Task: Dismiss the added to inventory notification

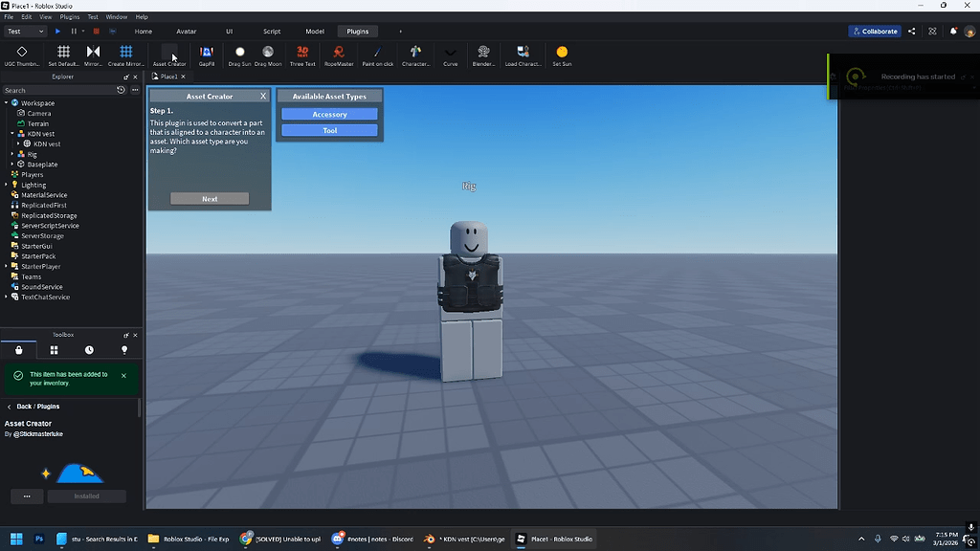Action: [123, 375]
